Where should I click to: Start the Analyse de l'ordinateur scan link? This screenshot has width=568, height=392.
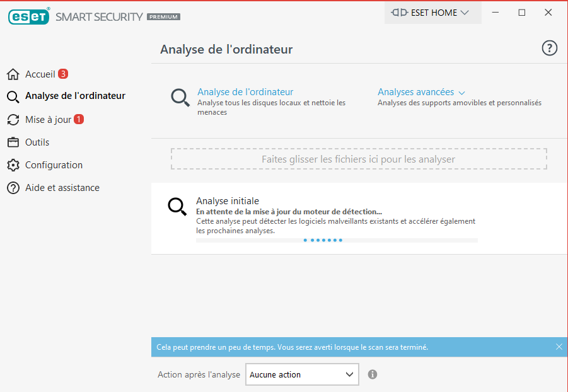pos(245,92)
